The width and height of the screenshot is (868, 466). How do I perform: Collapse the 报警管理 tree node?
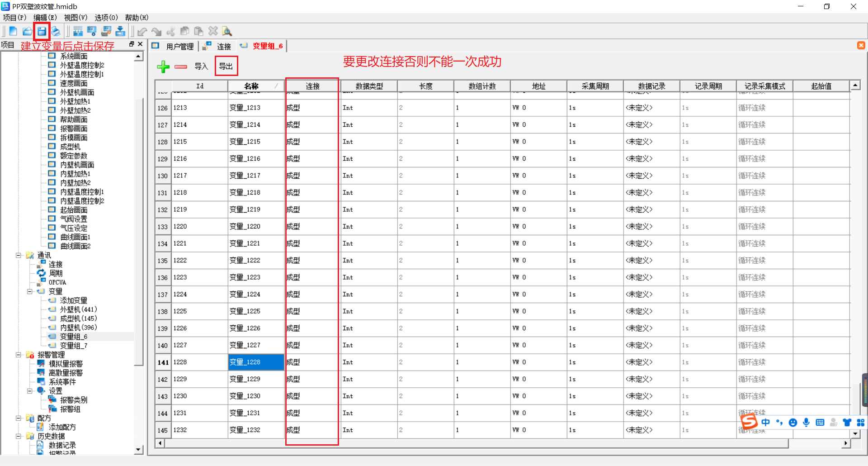point(19,355)
